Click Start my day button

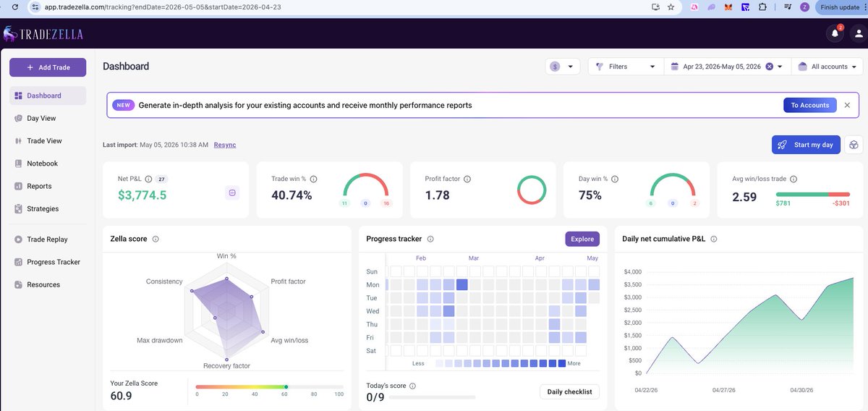pyautogui.click(x=806, y=145)
